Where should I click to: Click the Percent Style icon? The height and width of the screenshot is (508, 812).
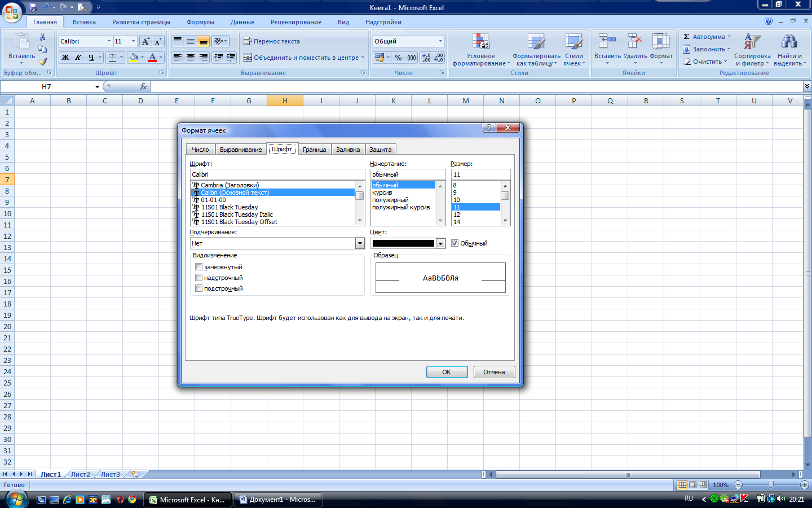[x=399, y=58]
